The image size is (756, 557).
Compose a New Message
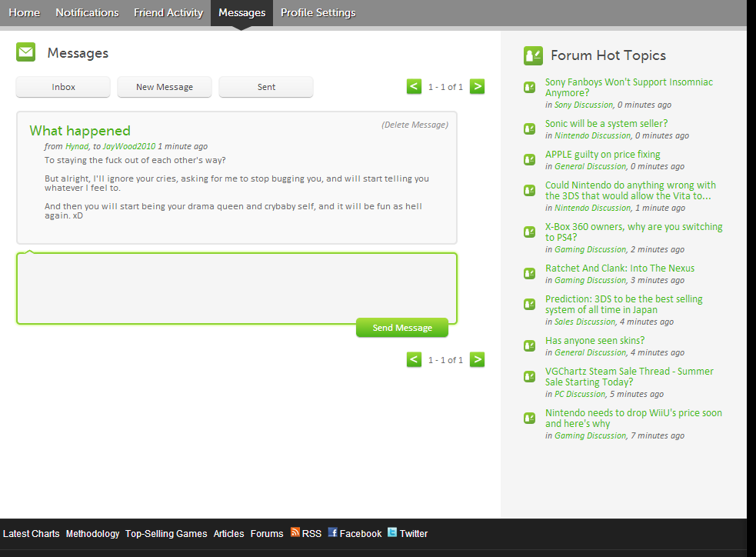[165, 87]
